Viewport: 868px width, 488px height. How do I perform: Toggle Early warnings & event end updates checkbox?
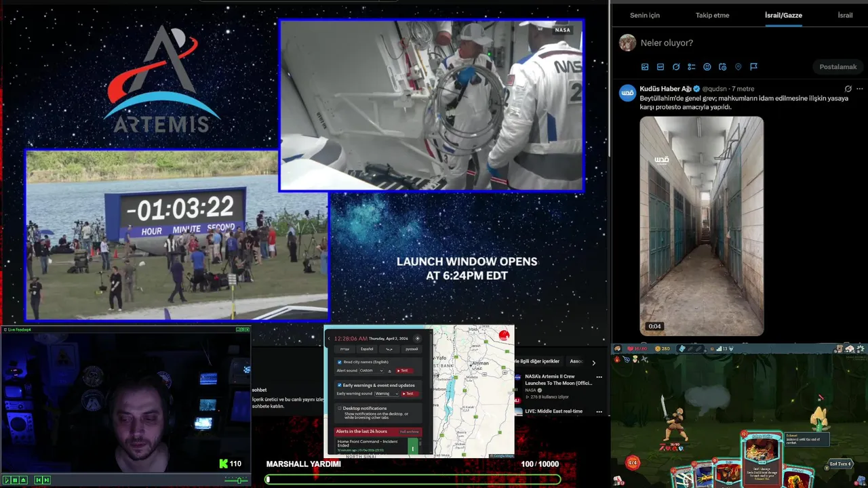pos(340,385)
